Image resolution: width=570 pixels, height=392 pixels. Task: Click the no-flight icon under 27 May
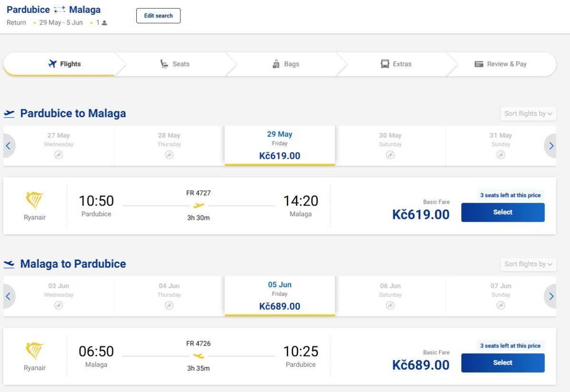[x=58, y=155]
